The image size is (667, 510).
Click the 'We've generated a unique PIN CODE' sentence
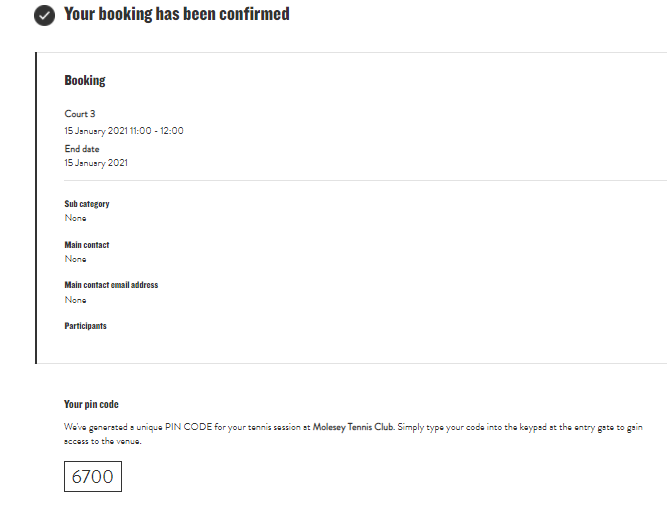pos(180,426)
